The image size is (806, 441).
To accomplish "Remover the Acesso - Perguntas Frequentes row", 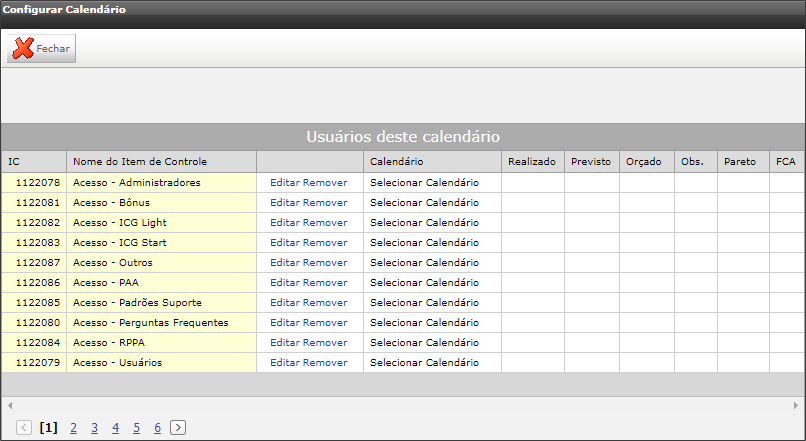I will [x=325, y=323].
